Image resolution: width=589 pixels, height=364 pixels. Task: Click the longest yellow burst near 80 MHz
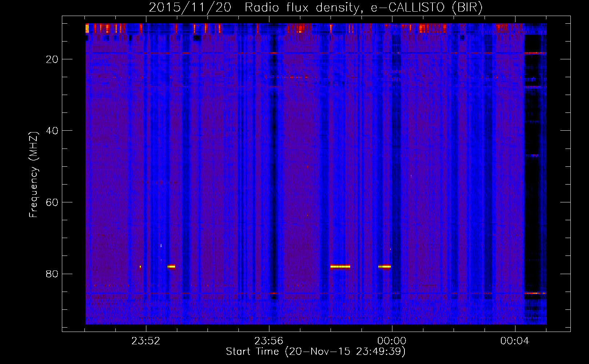click(x=340, y=267)
